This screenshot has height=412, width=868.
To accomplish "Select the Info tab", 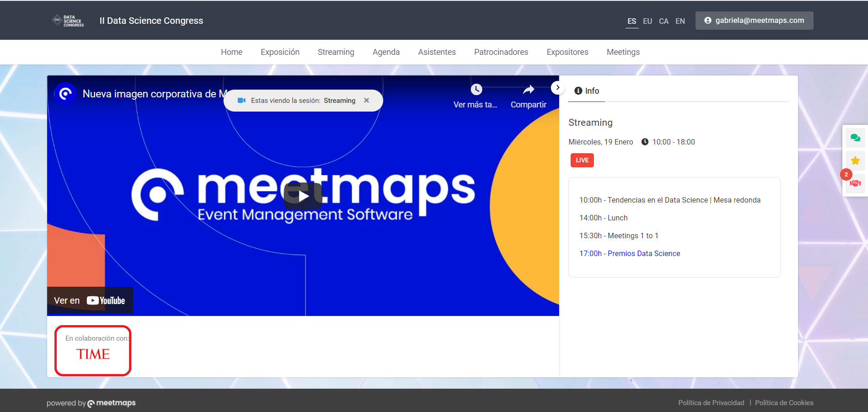I will point(587,91).
